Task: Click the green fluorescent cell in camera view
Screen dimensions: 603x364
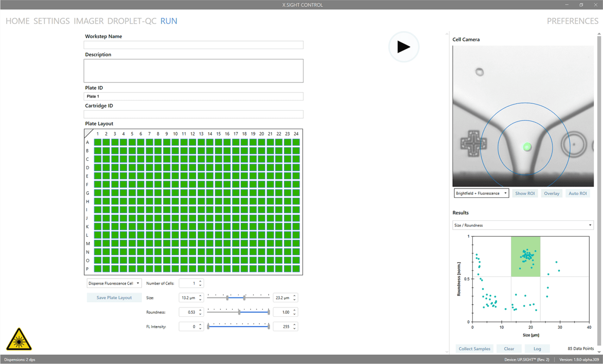Action: pos(527,147)
